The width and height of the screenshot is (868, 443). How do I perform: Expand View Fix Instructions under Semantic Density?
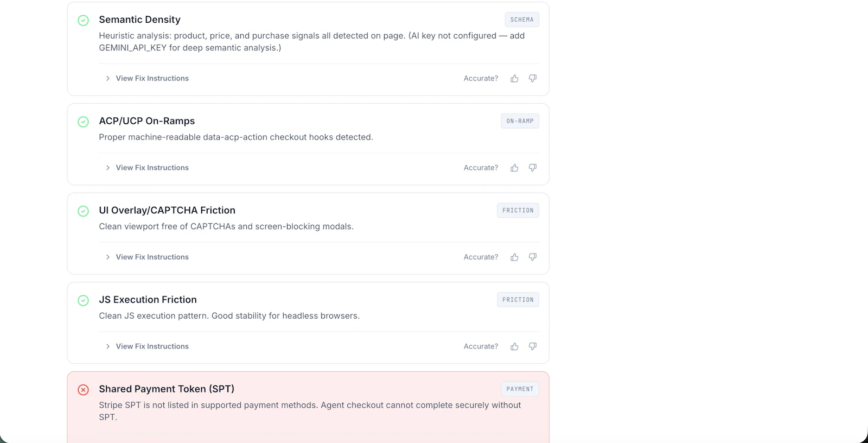tap(147, 78)
